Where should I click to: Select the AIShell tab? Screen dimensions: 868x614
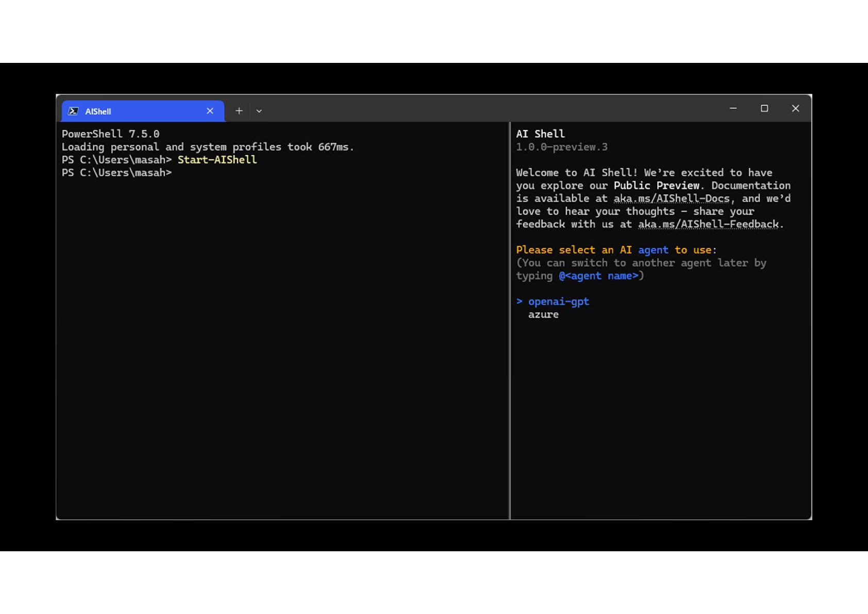[143, 111]
